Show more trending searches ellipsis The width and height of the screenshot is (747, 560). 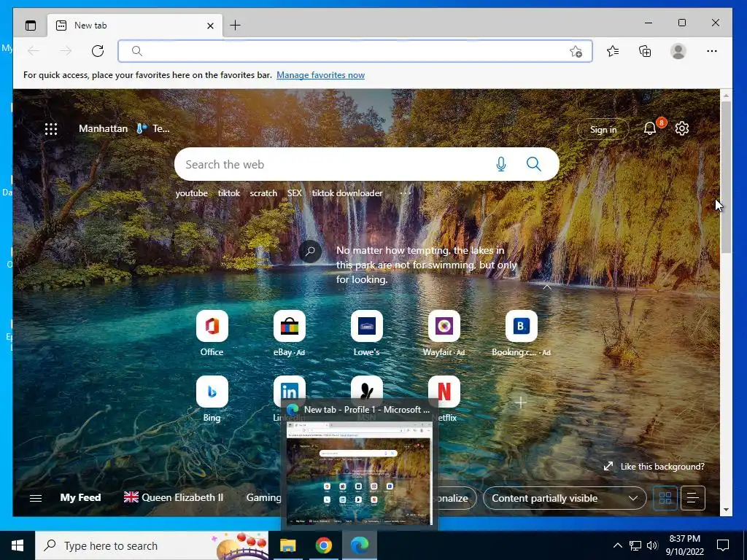point(405,192)
